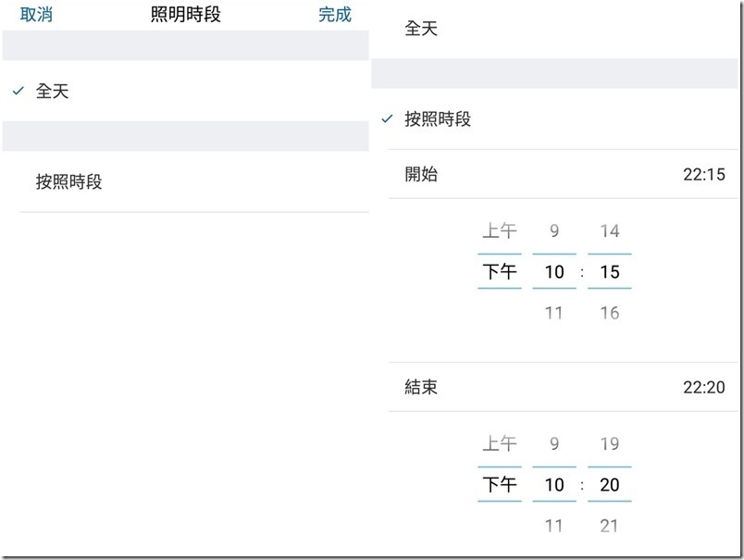744x560 pixels.
Task: Click the 照明時段 page title
Action: click(x=185, y=15)
